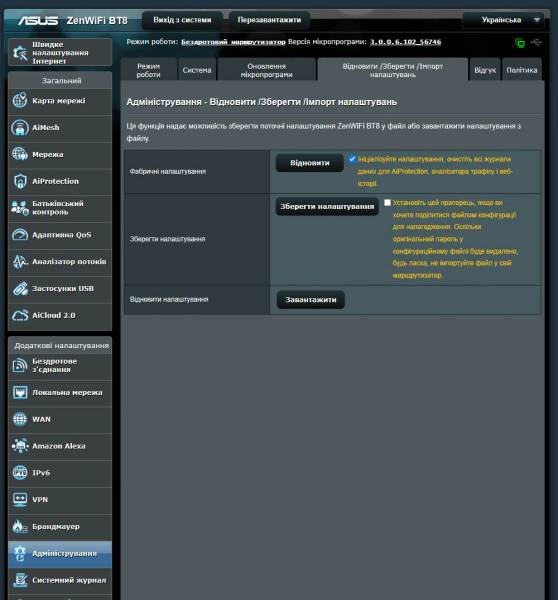Open Локальна мережа LAN icon

coord(20,393)
